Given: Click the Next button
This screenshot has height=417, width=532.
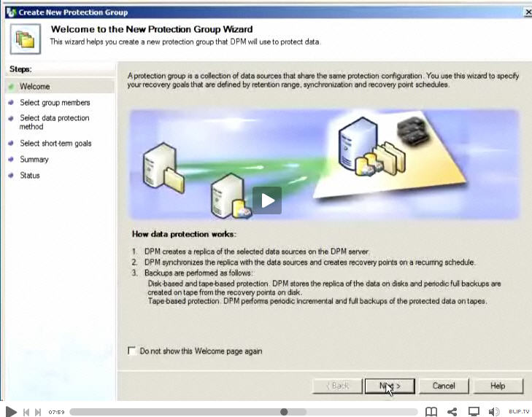Looking at the screenshot, I should [x=390, y=386].
